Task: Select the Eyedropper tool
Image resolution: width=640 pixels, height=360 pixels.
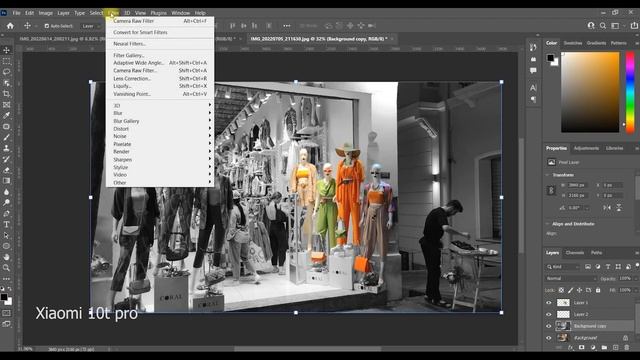Action: click(x=7, y=116)
